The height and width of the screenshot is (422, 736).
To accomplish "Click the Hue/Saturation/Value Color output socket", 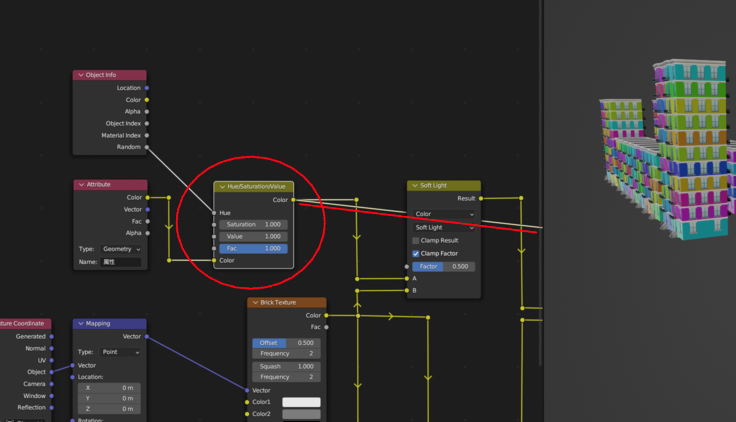I will pos(293,200).
